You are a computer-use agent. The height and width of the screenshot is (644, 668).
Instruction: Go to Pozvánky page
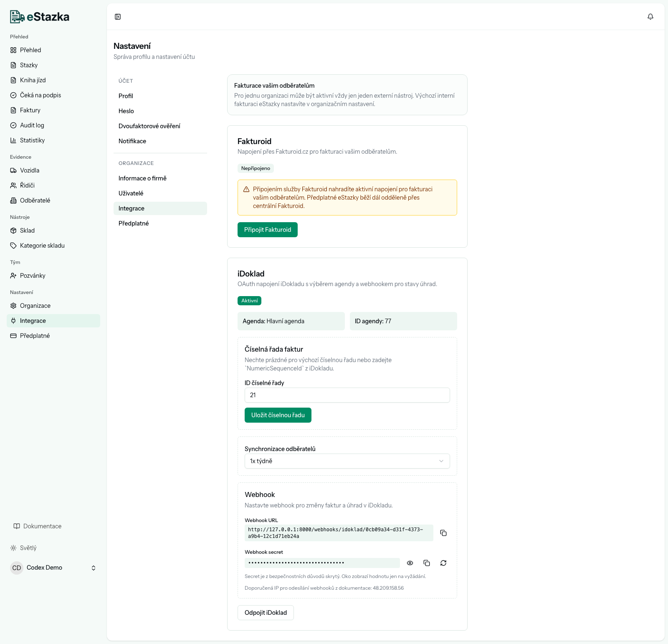(53, 276)
